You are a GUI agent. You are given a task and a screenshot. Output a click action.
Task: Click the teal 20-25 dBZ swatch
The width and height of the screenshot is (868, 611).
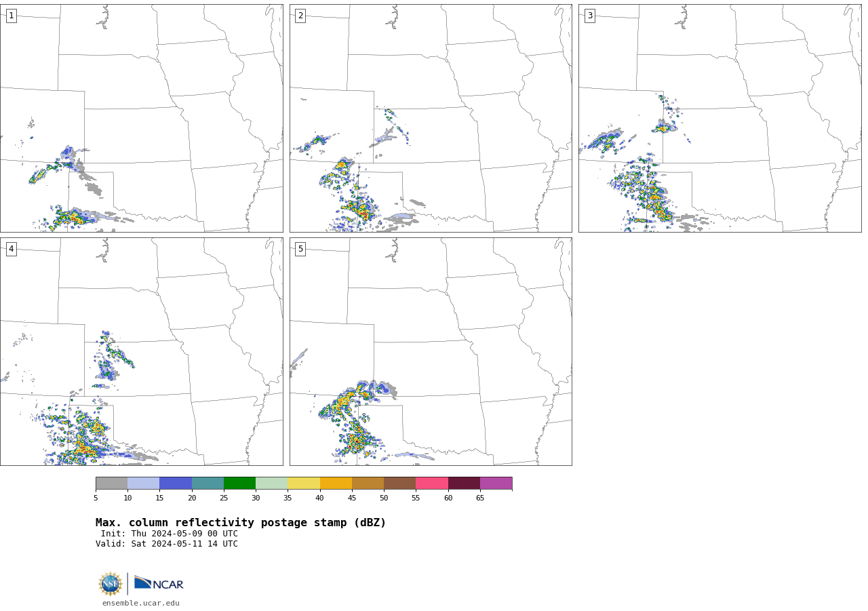pyautogui.click(x=208, y=483)
